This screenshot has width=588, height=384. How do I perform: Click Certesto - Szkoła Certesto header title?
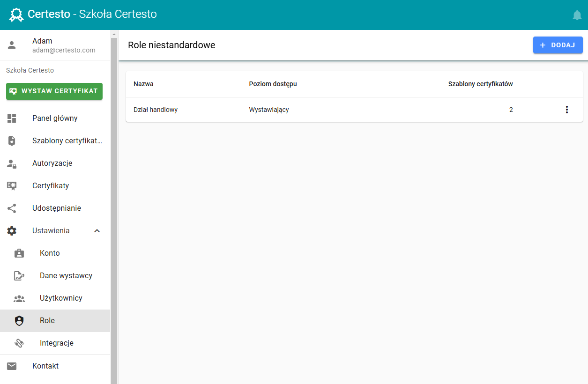(92, 15)
